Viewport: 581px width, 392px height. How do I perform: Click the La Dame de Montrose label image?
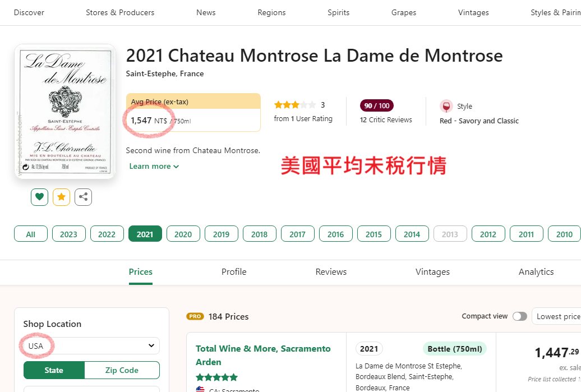65,112
